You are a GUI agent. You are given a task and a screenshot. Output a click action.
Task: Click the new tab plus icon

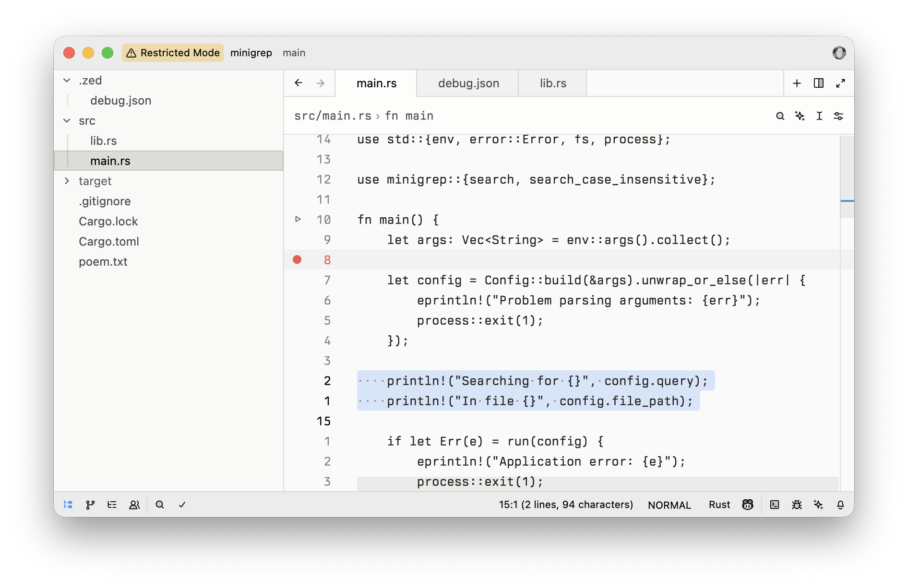(797, 83)
